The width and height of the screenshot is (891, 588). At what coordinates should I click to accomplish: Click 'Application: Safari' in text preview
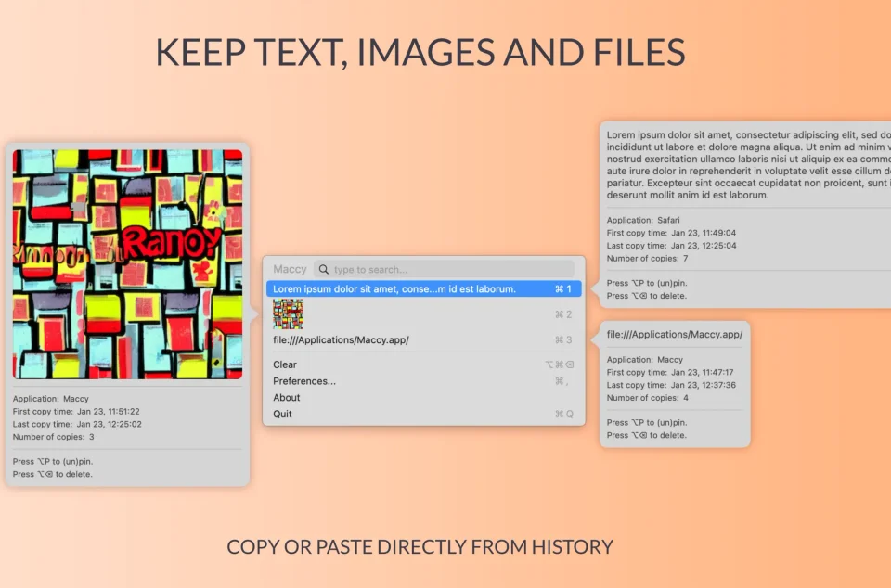click(x=643, y=220)
